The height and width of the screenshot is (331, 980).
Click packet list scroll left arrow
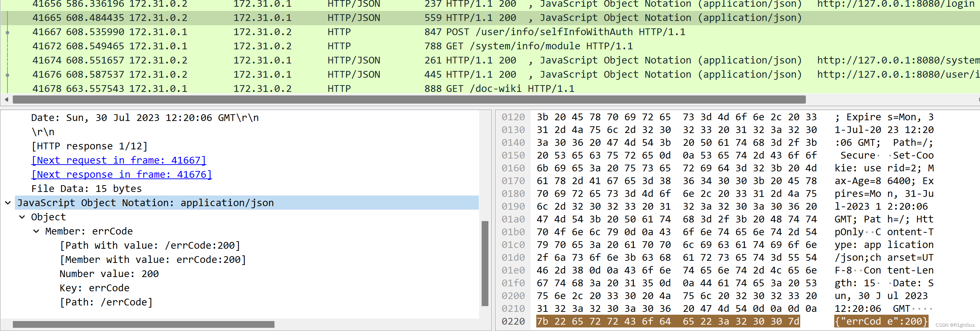pyautogui.click(x=6, y=100)
